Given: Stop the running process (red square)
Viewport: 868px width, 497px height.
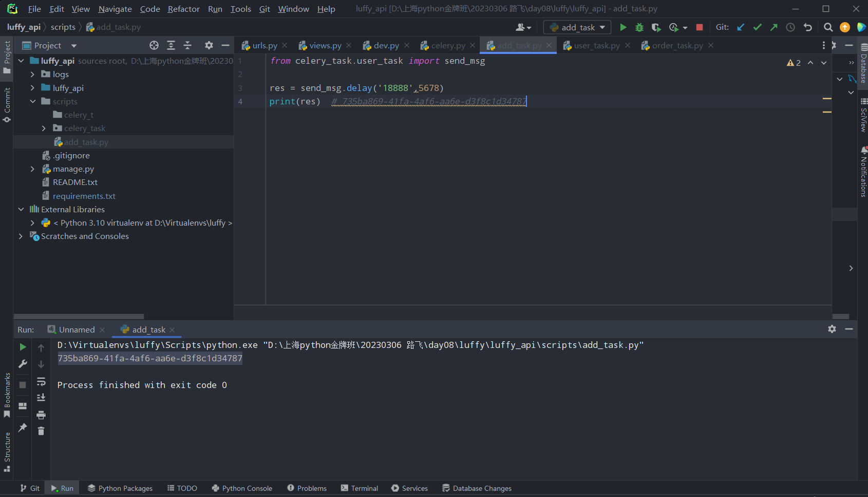Looking at the screenshot, I should tap(699, 27).
